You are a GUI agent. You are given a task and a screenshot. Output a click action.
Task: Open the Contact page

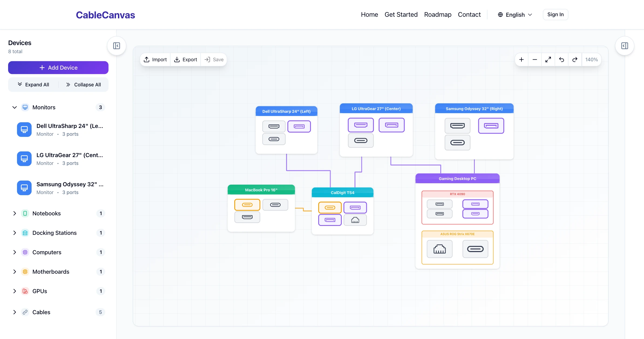click(x=469, y=15)
